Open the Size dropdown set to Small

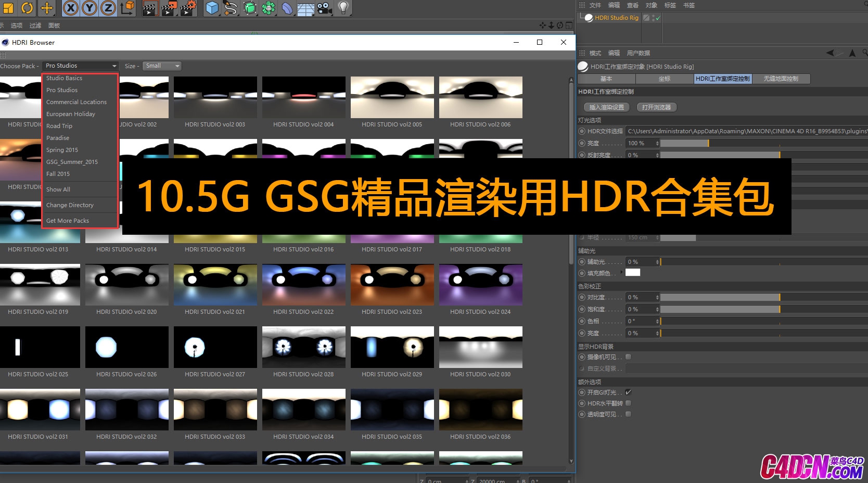pos(162,66)
